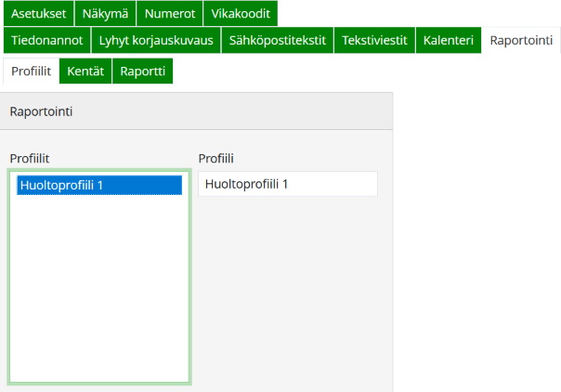Click the Profiili name text field

[288, 184]
